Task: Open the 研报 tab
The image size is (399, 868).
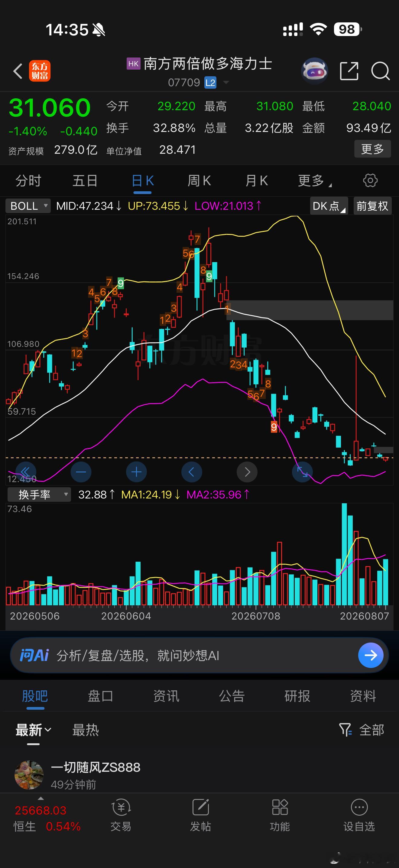Action: (x=297, y=695)
